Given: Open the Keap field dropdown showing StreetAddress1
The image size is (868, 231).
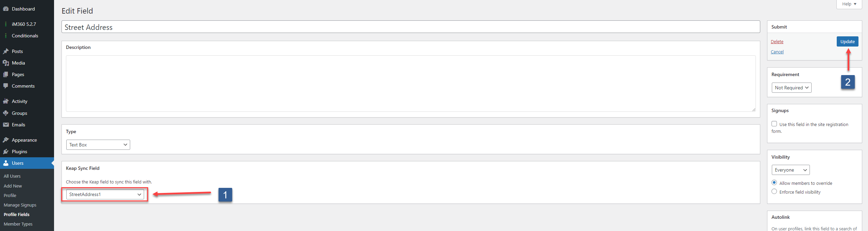Looking at the screenshot, I should [x=104, y=194].
